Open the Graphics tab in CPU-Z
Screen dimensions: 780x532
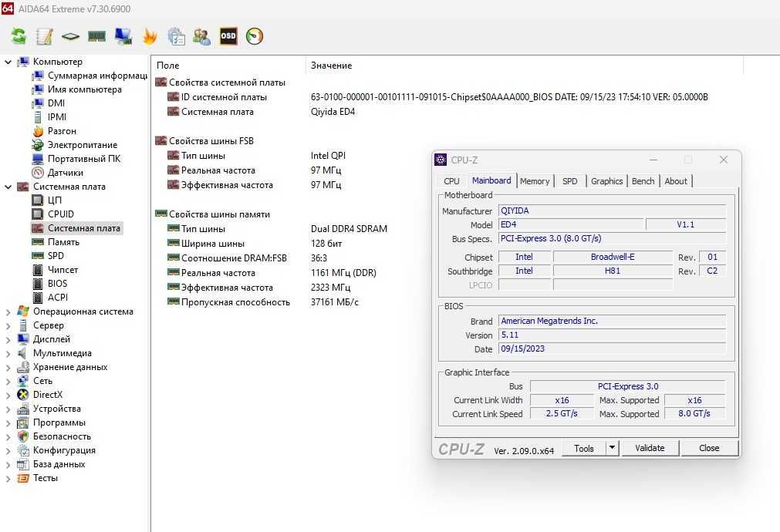click(607, 181)
